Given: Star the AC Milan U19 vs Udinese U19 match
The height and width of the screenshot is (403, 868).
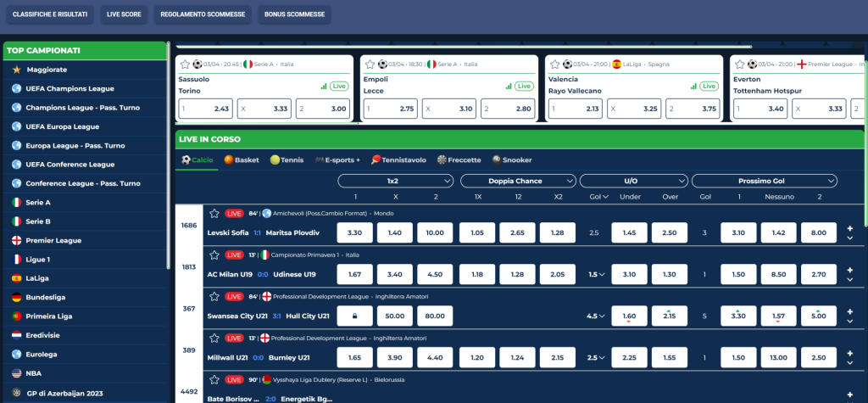Looking at the screenshot, I should pos(214,255).
